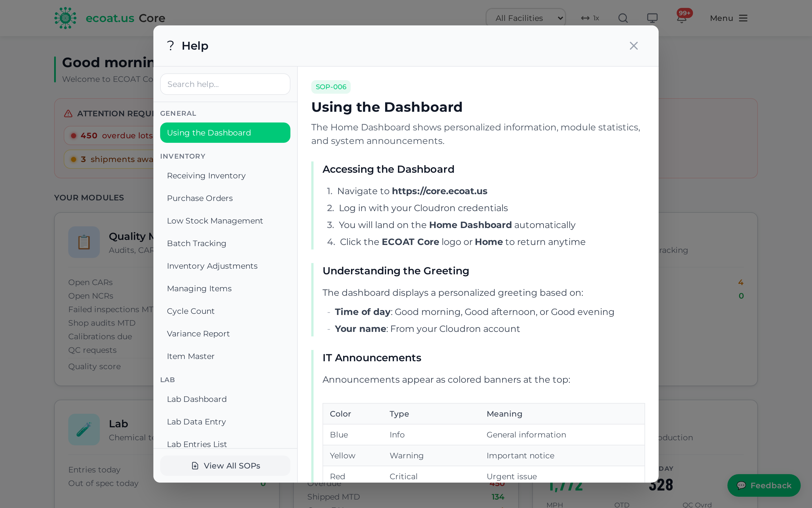The height and width of the screenshot is (508, 812).
Task: Open the search magnifier in header
Action: tap(623, 18)
